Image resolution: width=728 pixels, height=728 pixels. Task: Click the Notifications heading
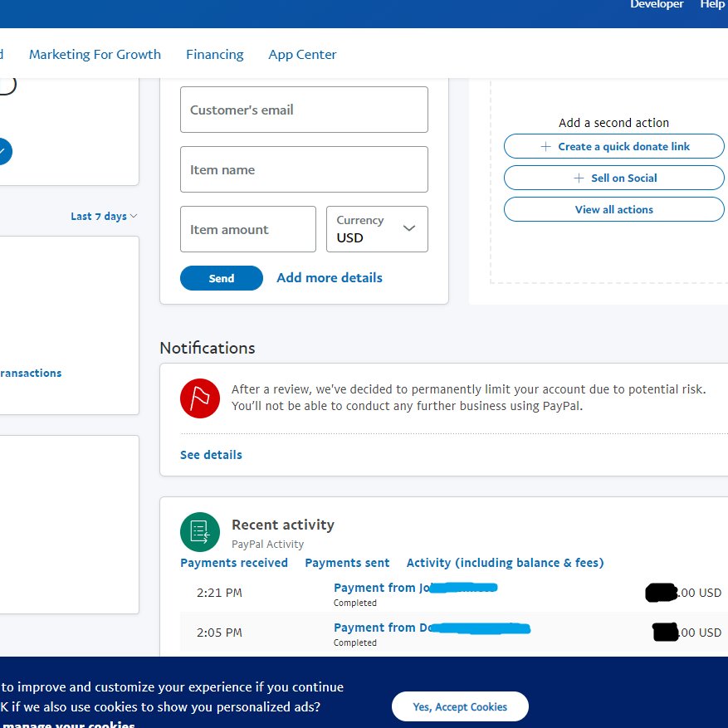click(x=207, y=348)
